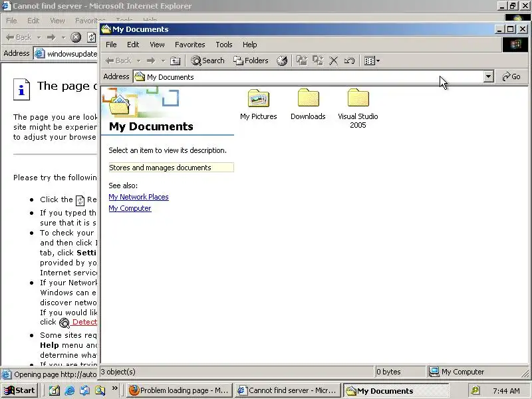Click My Computer zone in status bar
The height and width of the screenshot is (399, 532).
click(456, 372)
